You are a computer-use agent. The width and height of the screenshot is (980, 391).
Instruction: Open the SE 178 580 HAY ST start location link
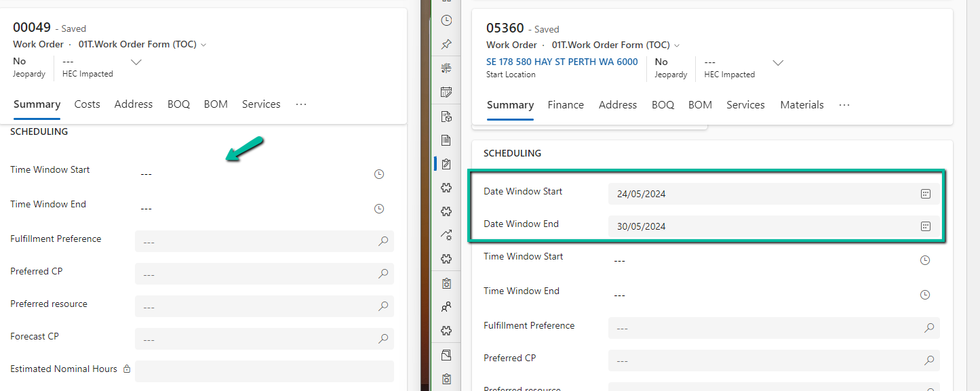pyautogui.click(x=562, y=62)
